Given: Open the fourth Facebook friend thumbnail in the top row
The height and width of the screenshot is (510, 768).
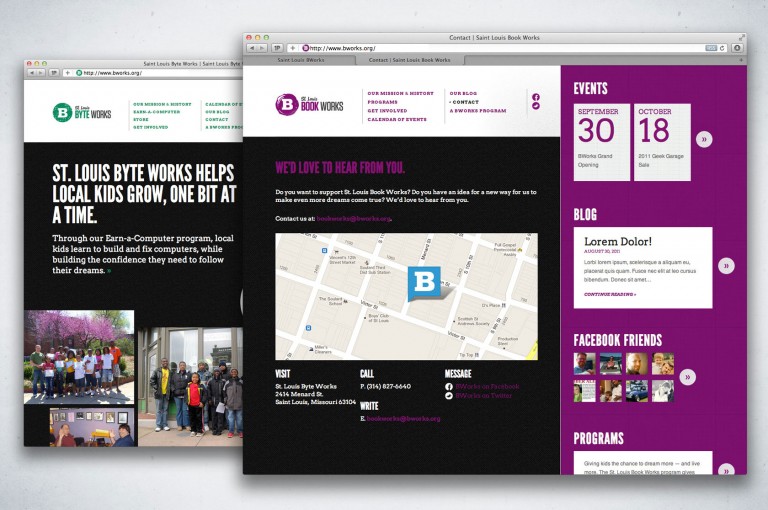Looking at the screenshot, I should coord(663,364).
